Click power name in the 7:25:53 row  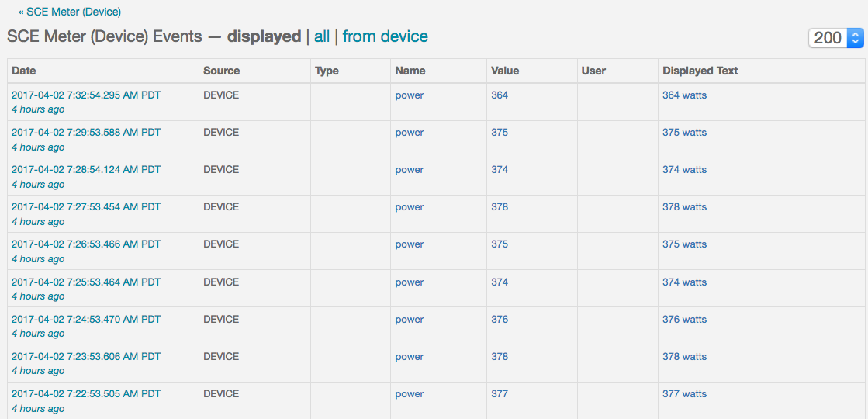click(x=409, y=282)
